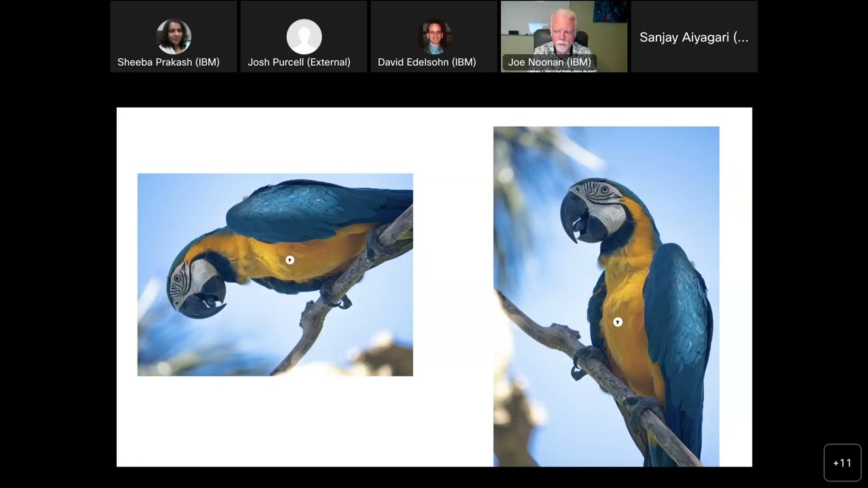This screenshot has height=488, width=868.
Task: Click the 'Joe Noonan (IBM)' name label
Action: pos(549,62)
